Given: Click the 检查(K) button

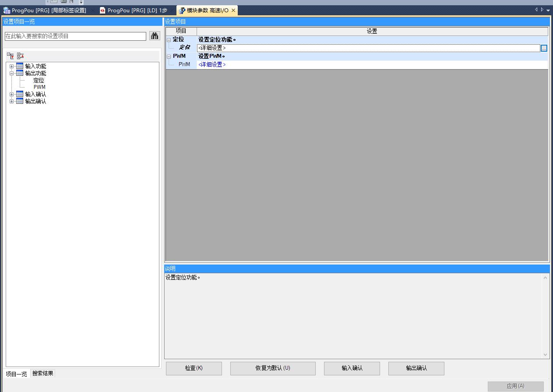Looking at the screenshot, I should click(x=194, y=368).
